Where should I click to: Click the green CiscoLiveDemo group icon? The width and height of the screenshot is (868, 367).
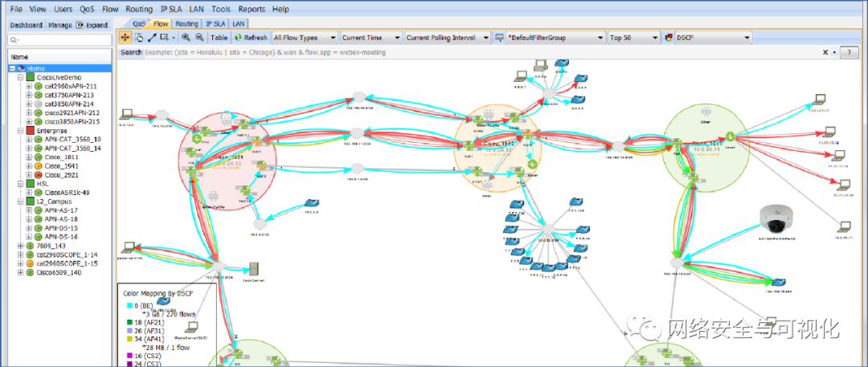click(31, 78)
